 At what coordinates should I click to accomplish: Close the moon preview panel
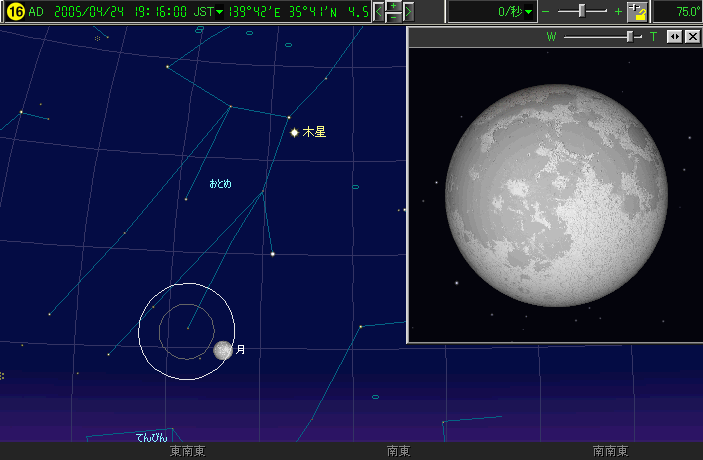coord(691,36)
